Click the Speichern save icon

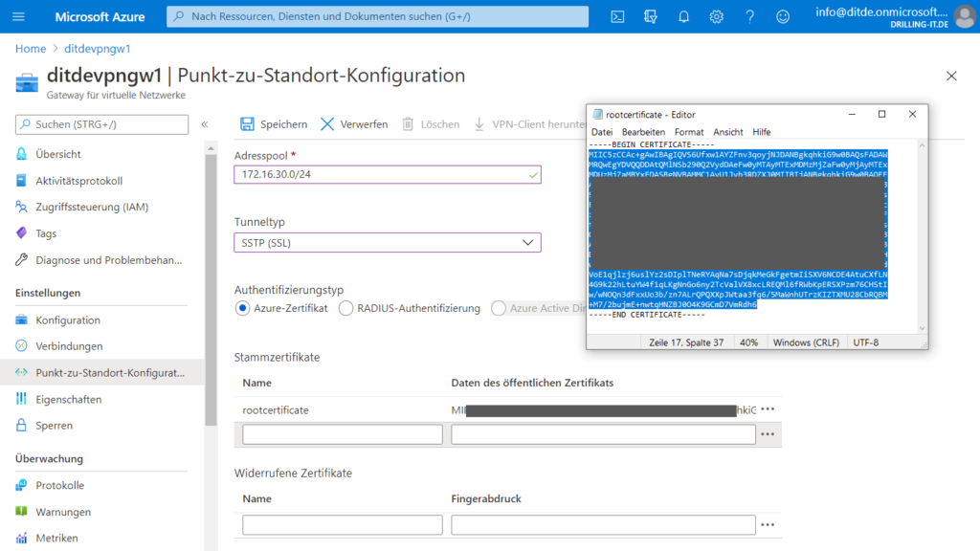tap(248, 124)
